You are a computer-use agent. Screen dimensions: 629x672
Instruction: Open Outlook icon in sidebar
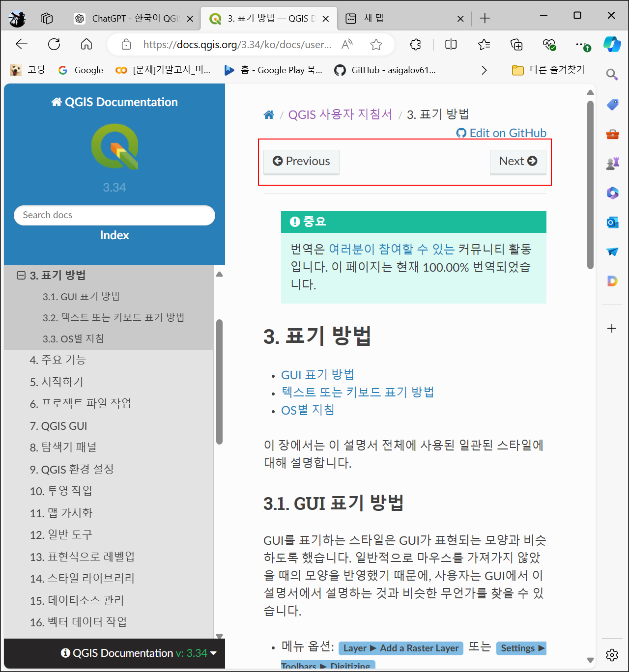(612, 222)
